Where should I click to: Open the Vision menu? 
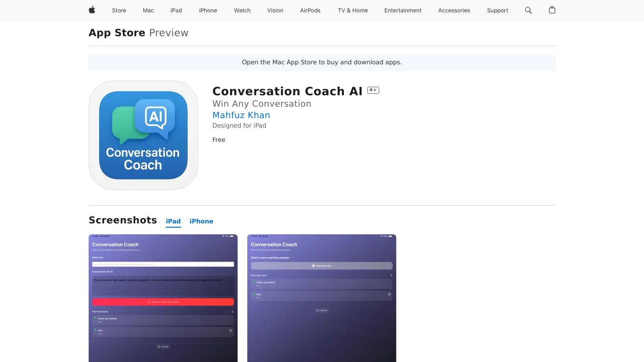tap(275, 10)
